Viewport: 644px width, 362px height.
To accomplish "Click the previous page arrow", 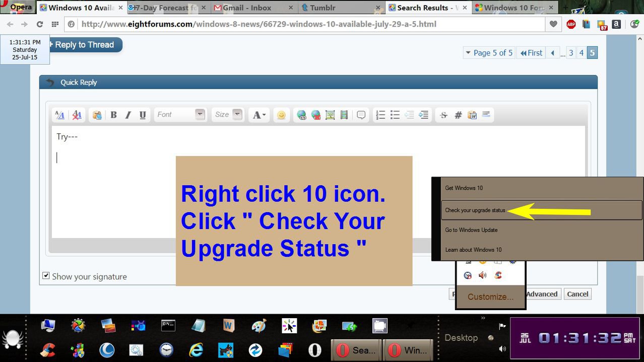I will pos(553,53).
